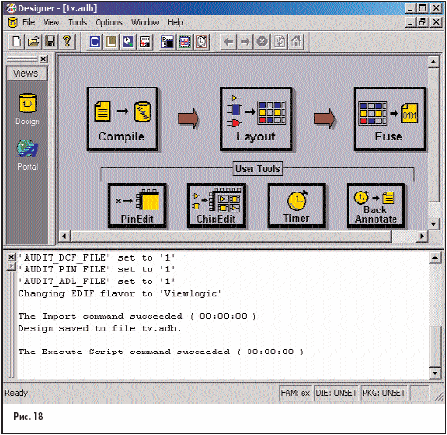
Task: Open the Back Annotate tool
Action: [x=376, y=206]
